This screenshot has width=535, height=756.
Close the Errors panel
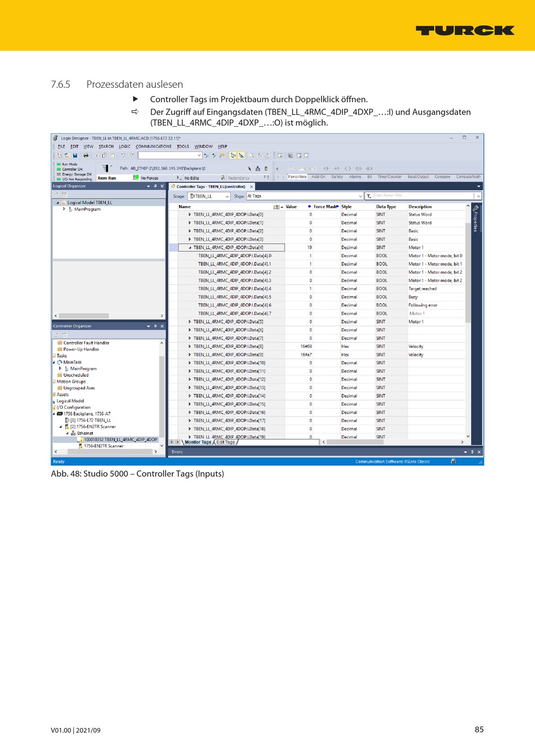pyautogui.click(x=479, y=452)
